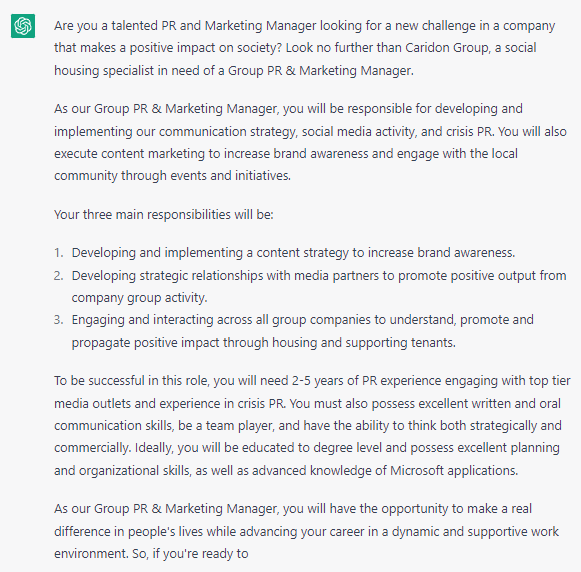Click the text 'community through events and initiatives.'
The width and height of the screenshot is (581, 572).
tap(172, 176)
